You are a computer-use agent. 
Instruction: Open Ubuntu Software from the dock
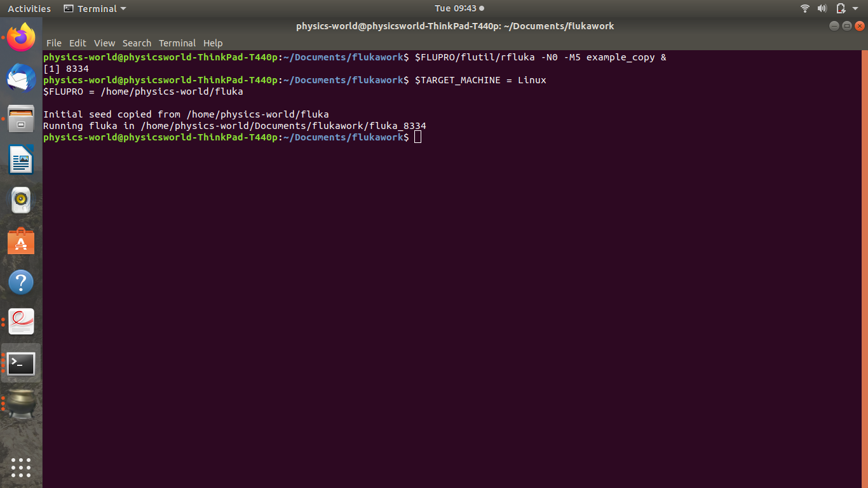click(21, 241)
